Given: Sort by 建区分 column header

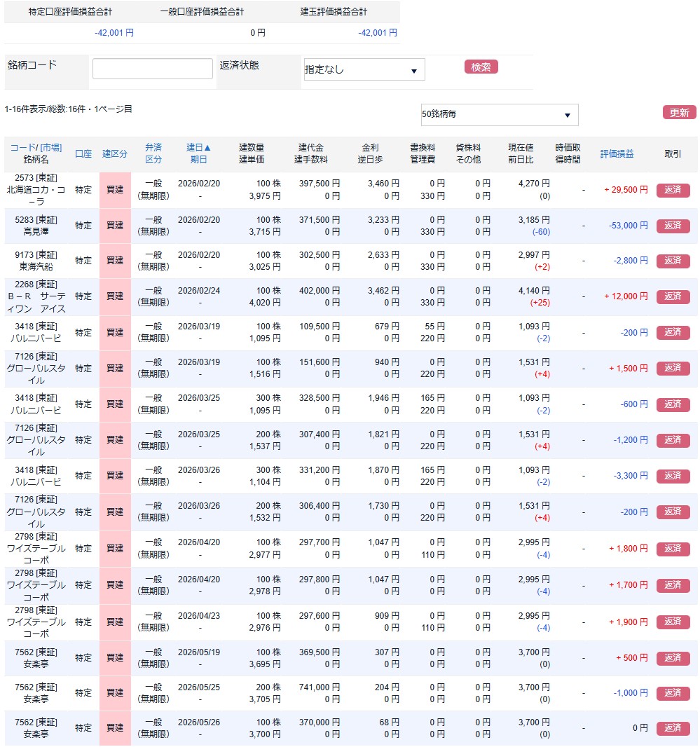Looking at the screenshot, I should (115, 154).
